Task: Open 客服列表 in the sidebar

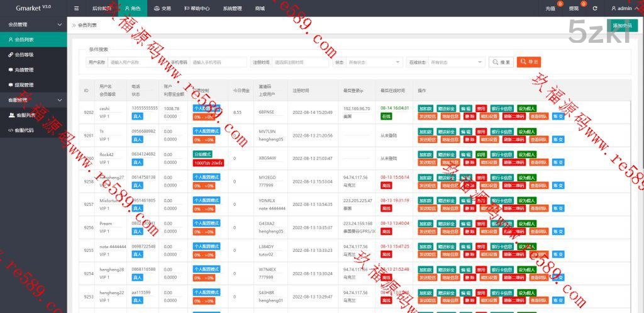Action: click(25, 115)
